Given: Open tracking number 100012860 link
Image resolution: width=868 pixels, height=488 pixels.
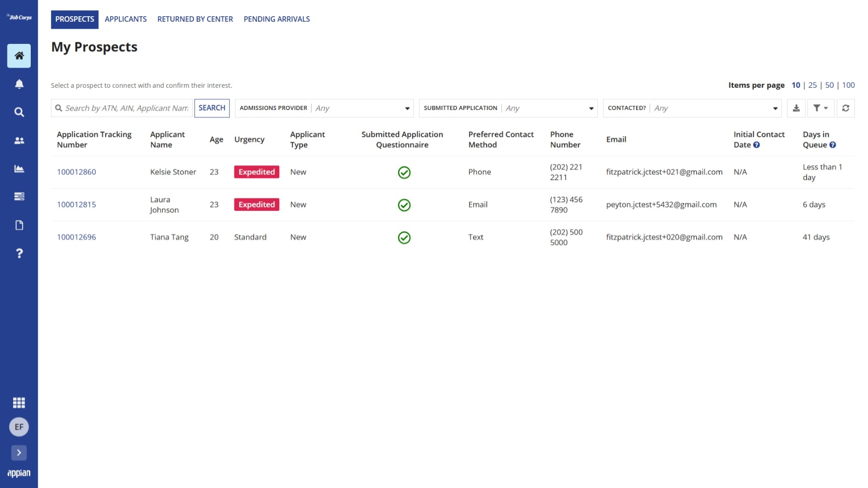Looking at the screenshot, I should (x=77, y=172).
